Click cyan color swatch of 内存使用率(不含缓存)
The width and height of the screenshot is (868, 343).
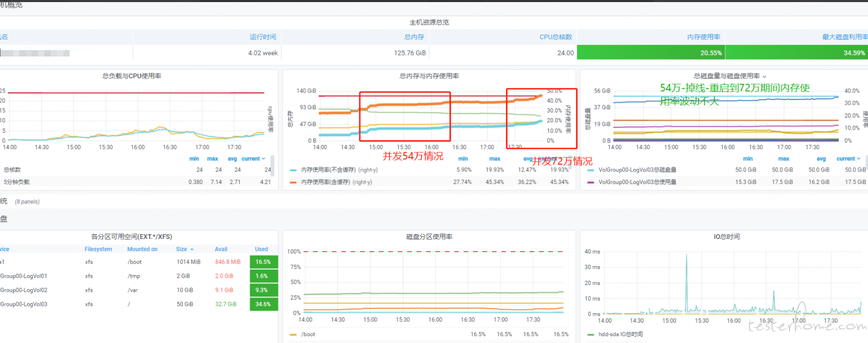293,170
